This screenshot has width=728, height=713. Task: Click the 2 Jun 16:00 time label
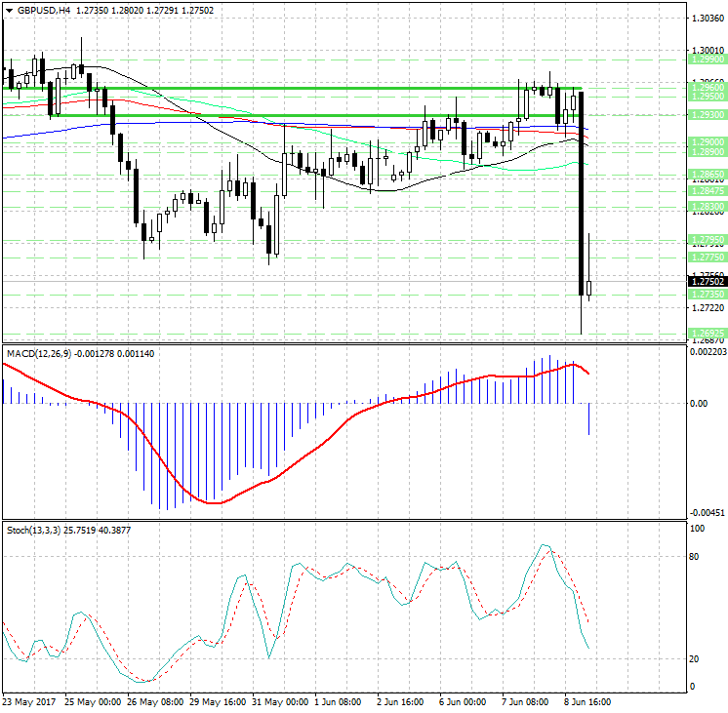point(400,702)
